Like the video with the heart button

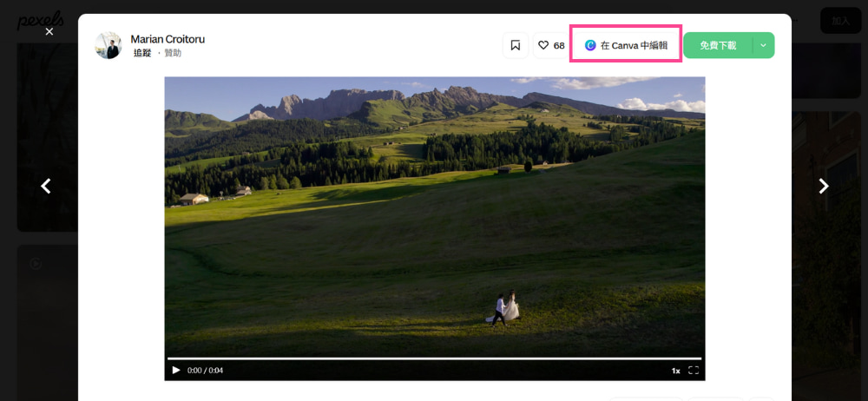pyautogui.click(x=550, y=45)
